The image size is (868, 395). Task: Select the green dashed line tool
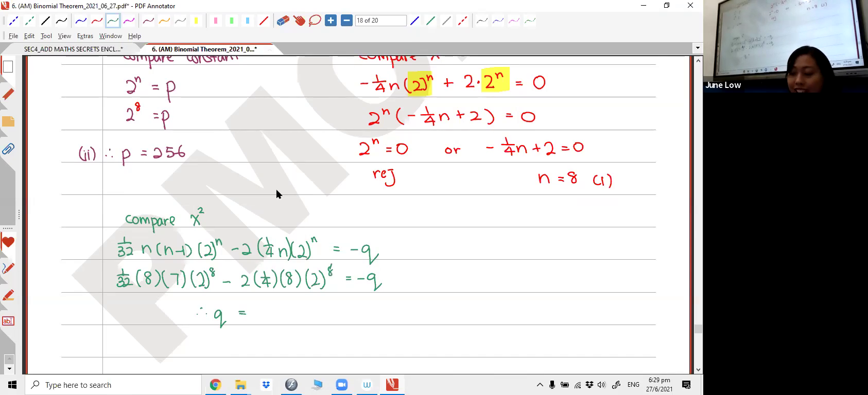[x=29, y=21]
